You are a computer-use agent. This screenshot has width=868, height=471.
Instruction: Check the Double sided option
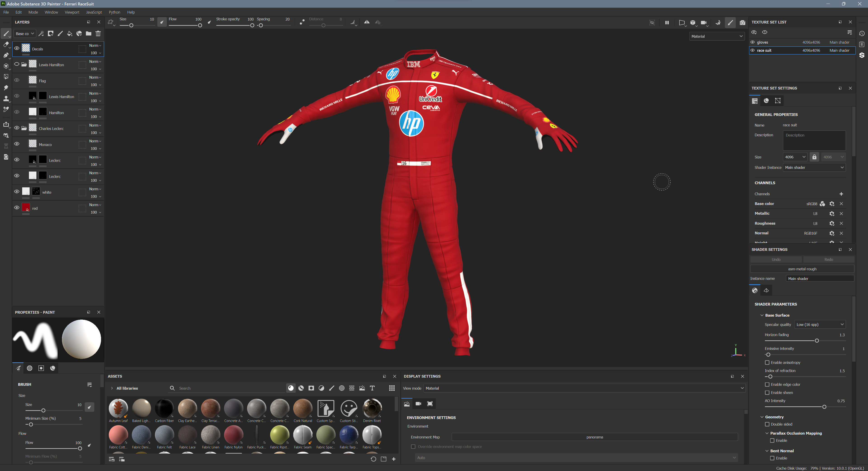click(767, 424)
